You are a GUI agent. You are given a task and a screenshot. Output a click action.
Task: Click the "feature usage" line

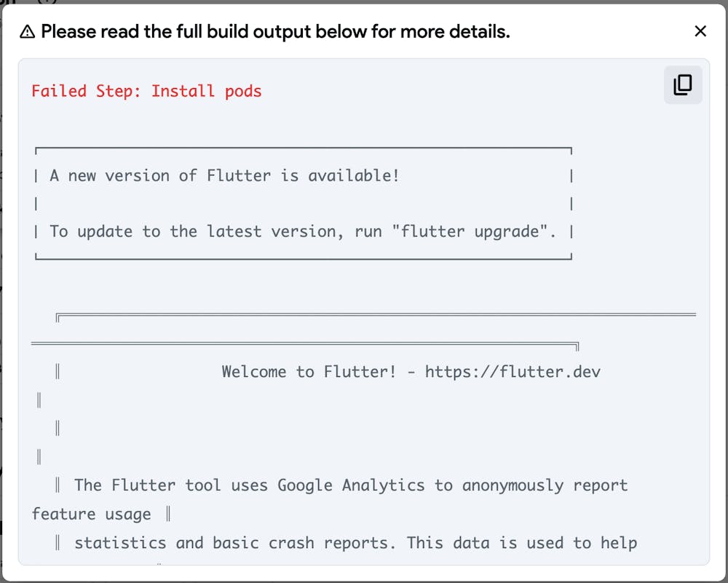92,515
